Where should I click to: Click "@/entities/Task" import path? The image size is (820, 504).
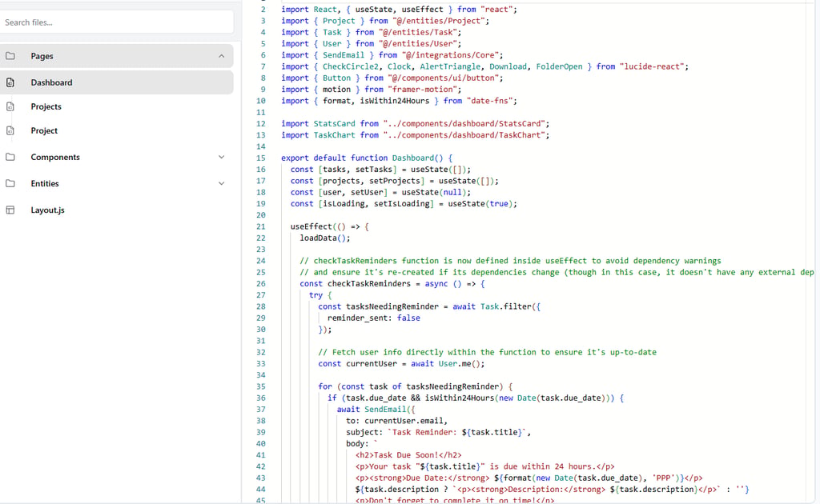(x=418, y=32)
